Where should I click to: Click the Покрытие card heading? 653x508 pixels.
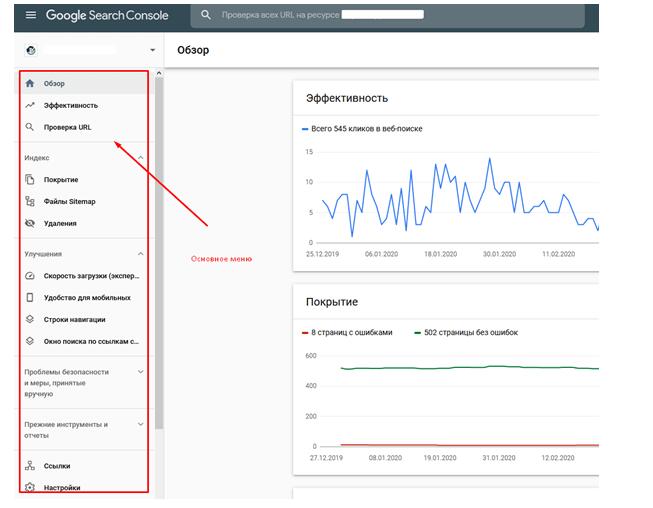pos(331,302)
